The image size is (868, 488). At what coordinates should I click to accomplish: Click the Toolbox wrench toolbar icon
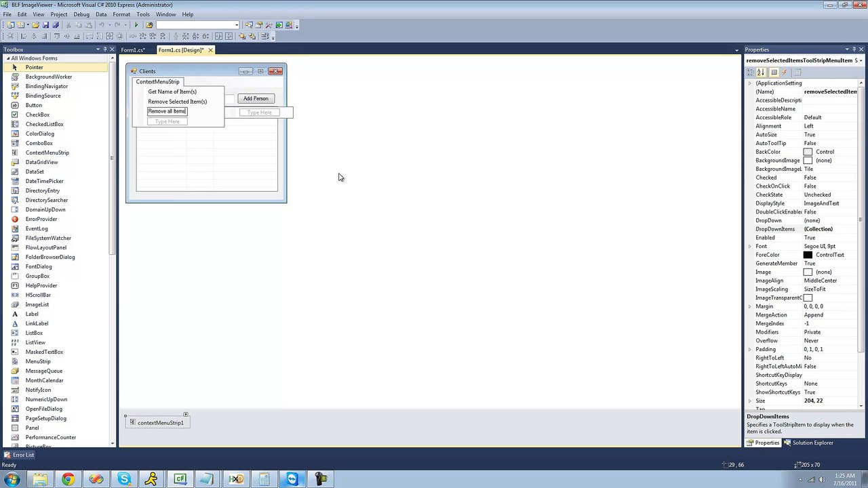point(269,25)
